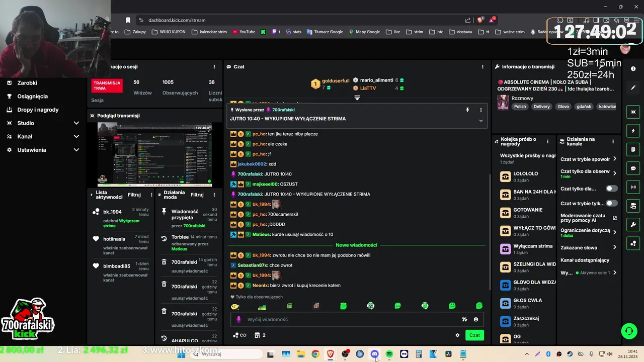
Task: Click 'Kanał udostępniający' option
Action: [x=585, y=260]
